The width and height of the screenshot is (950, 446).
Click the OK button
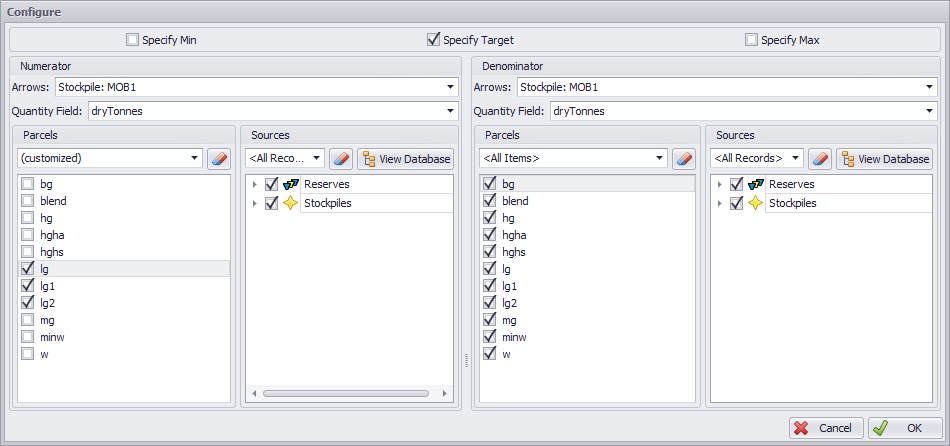click(x=905, y=428)
